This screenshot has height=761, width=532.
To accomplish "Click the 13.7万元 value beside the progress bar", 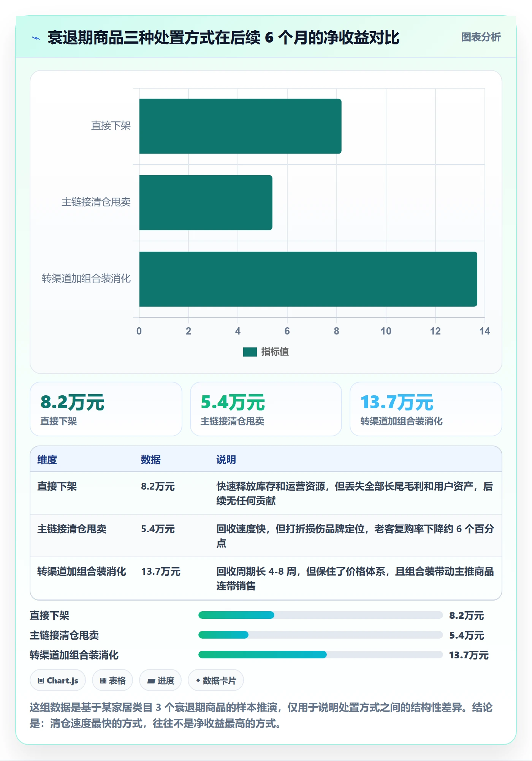I will 469,655.
